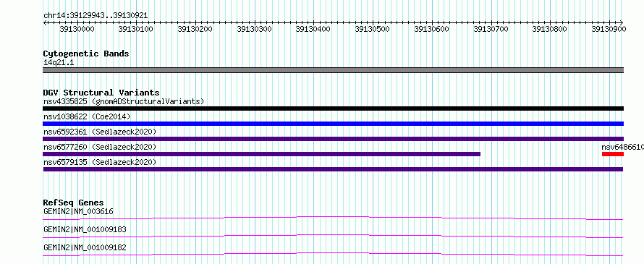Click the gray 14q21.1 cytogenetic band bar
This screenshot has width=644, height=264.
click(x=333, y=70)
